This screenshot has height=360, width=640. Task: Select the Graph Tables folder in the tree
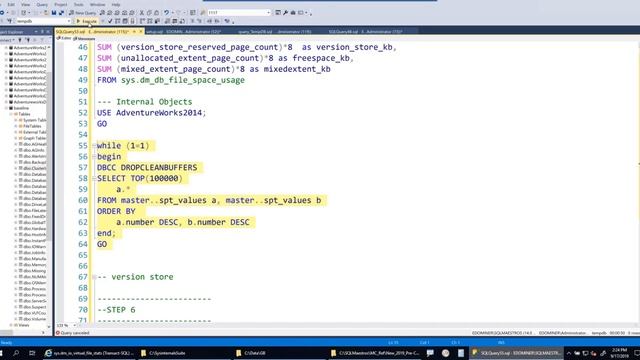(34, 138)
